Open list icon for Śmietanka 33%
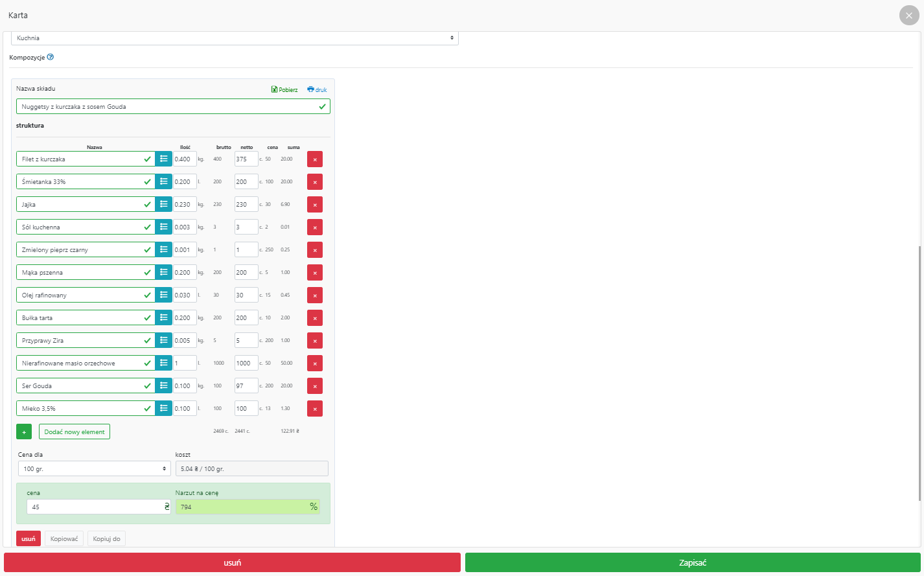 tap(164, 182)
